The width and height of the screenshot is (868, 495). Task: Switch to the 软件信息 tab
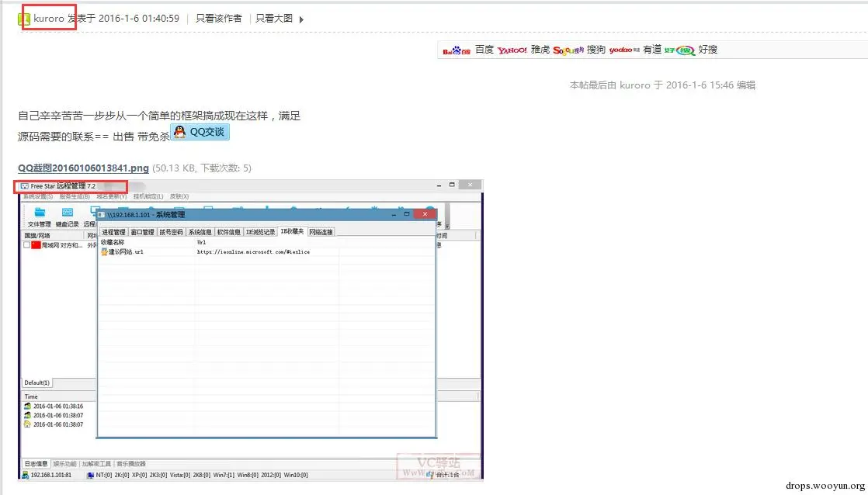228,232
